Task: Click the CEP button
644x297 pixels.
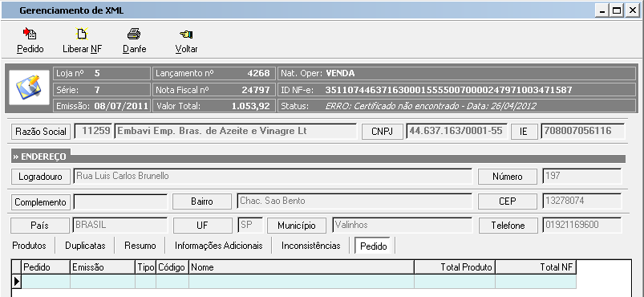Action: point(507,201)
